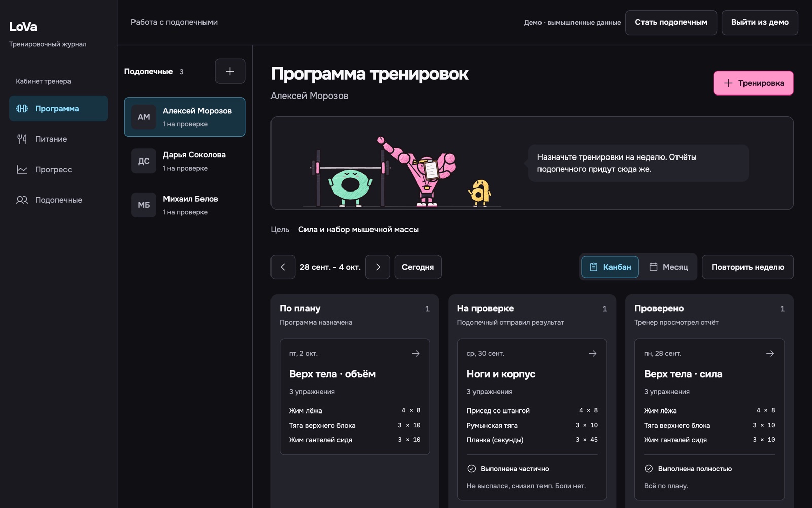Go to next week with right chevron
This screenshot has height=508, width=812.
(x=378, y=267)
